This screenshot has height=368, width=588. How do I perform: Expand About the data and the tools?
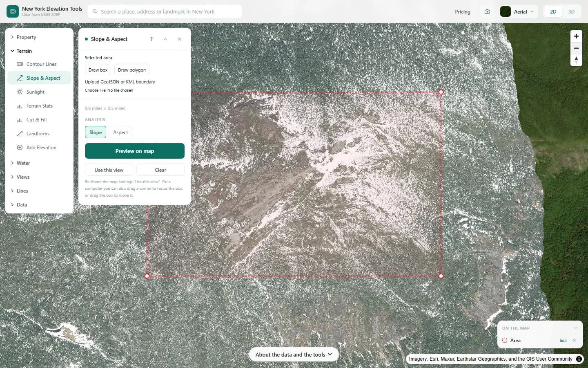pyautogui.click(x=294, y=355)
